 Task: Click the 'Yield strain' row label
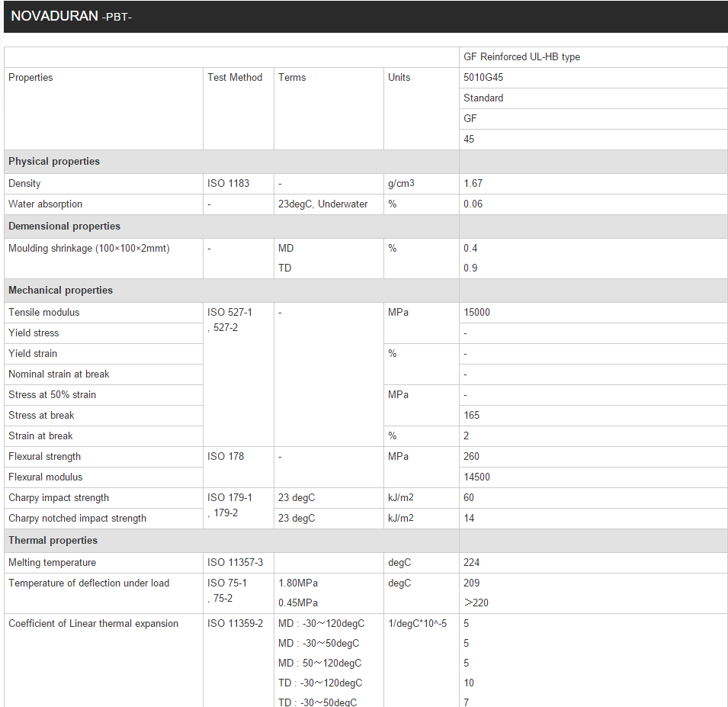click(x=33, y=354)
